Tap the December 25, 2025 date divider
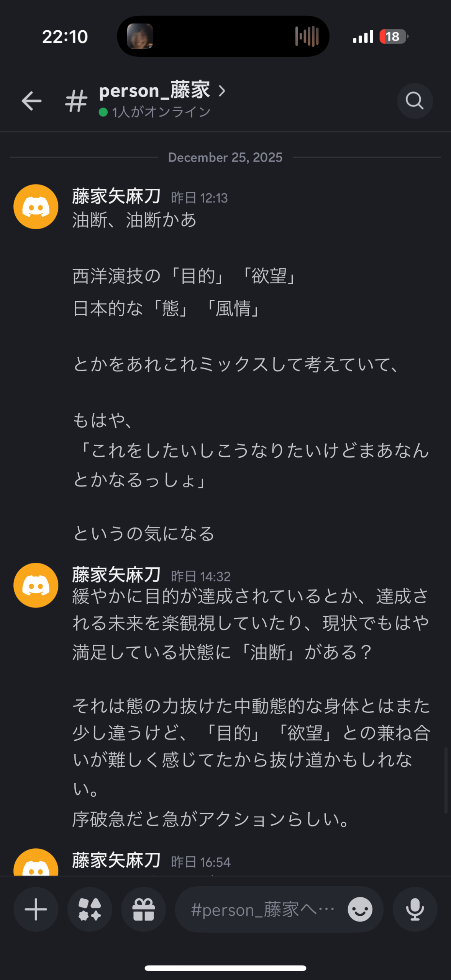This screenshot has width=451, height=980. pyautogui.click(x=225, y=157)
